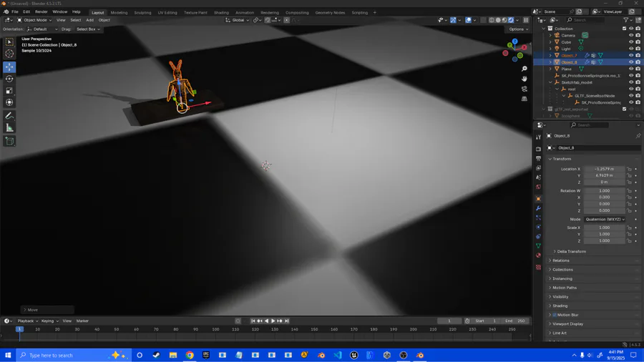Switch to rendered viewport shading
644x362 pixels.
pos(511,20)
